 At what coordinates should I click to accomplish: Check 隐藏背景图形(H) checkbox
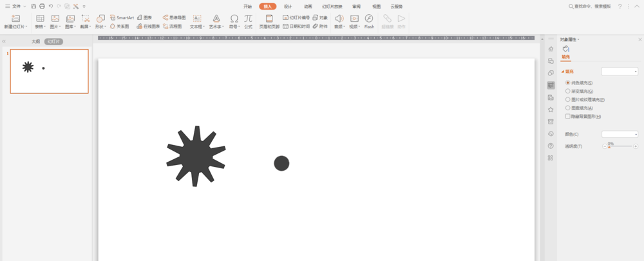tap(568, 116)
